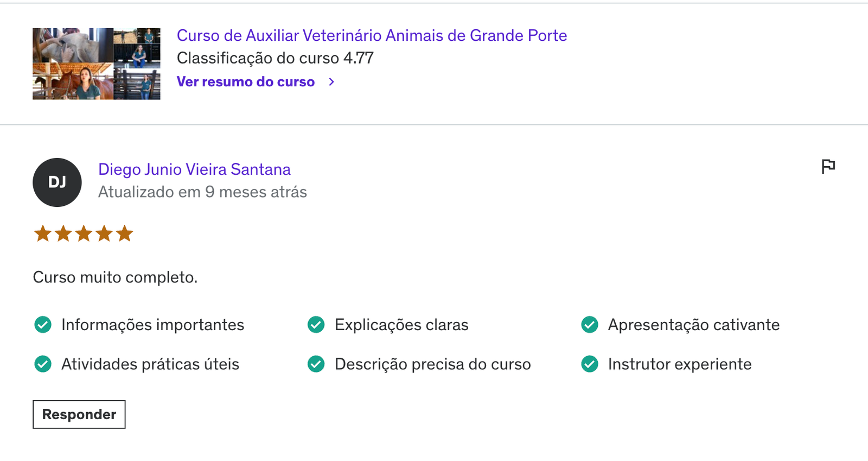
Task: Click the Instrutor experiente label
Action: (x=680, y=364)
